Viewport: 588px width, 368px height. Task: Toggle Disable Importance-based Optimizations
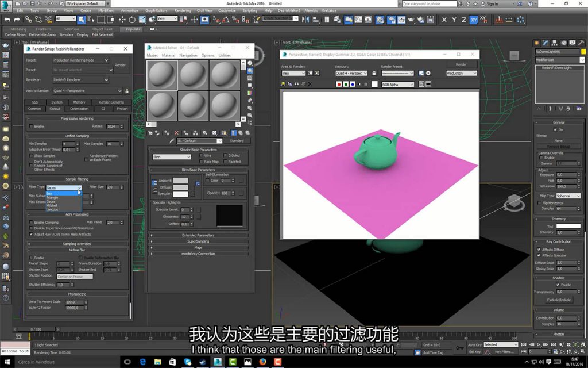pyautogui.click(x=31, y=228)
